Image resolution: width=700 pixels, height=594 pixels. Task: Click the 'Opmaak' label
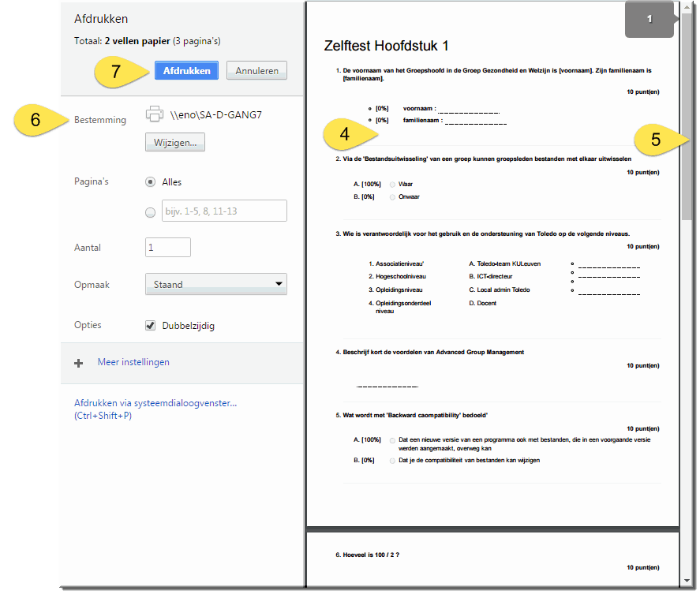pyautogui.click(x=92, y=285)
